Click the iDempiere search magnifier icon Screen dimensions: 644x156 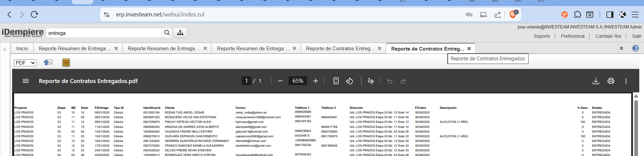[x=167, y=33]
